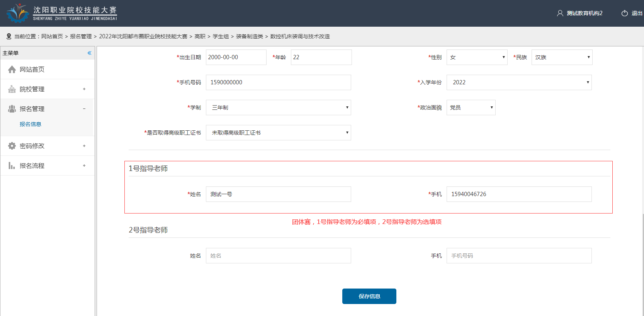Click 报名管理 in the breadcrumb
The height and width of the screenshot is (316, 644).
[x=81, y=36]
